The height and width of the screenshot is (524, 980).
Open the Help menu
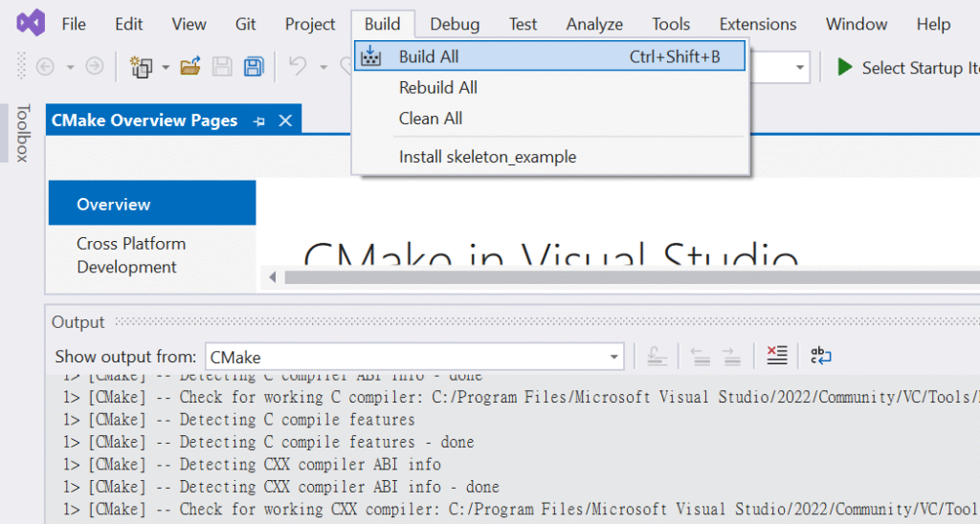933,24
